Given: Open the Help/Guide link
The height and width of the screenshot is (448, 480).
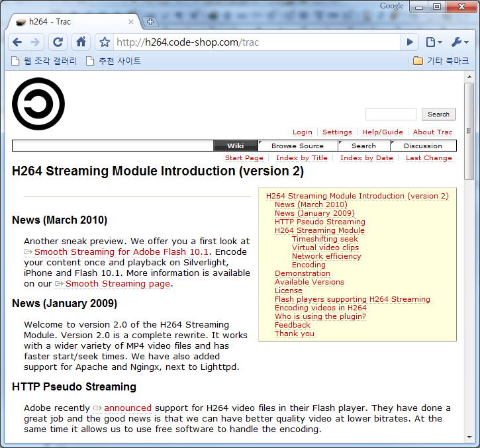Looking at the screenshot, I should click(383, 132).
